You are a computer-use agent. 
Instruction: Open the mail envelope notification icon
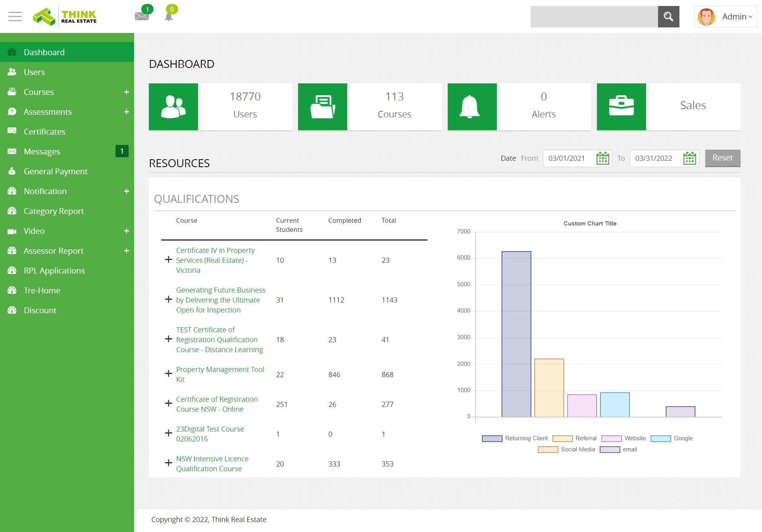pyautogui.click(x=142, y=16)
